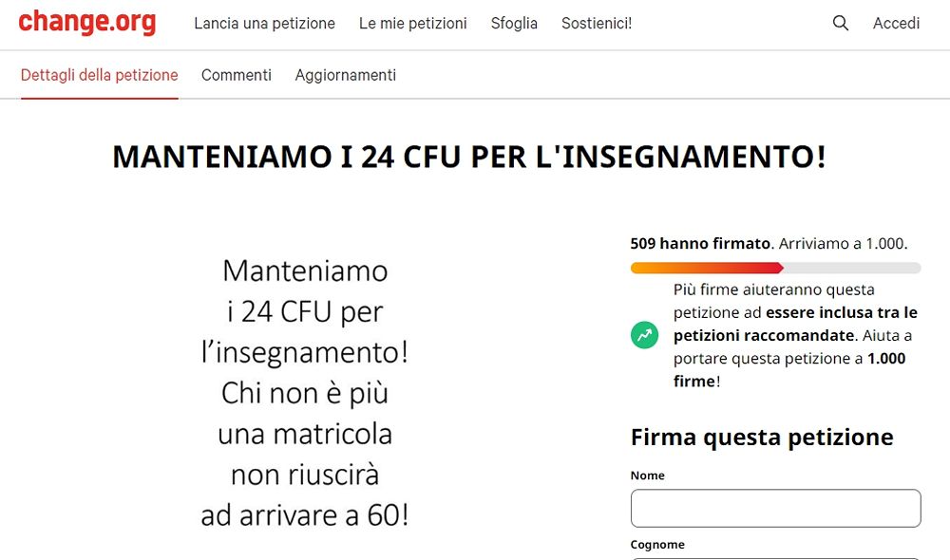
Task: Click the Nome input field
Action: click(x=775, y=508)
